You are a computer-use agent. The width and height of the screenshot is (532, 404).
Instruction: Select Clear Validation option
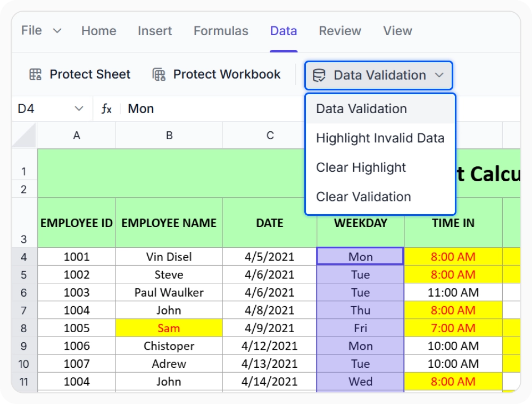380,197
